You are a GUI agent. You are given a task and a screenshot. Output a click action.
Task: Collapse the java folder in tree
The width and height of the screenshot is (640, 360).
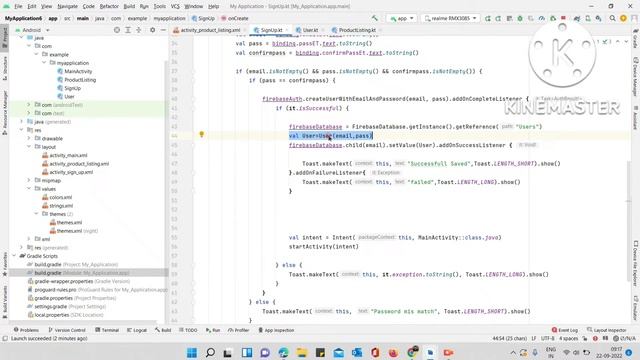[21, 38]
